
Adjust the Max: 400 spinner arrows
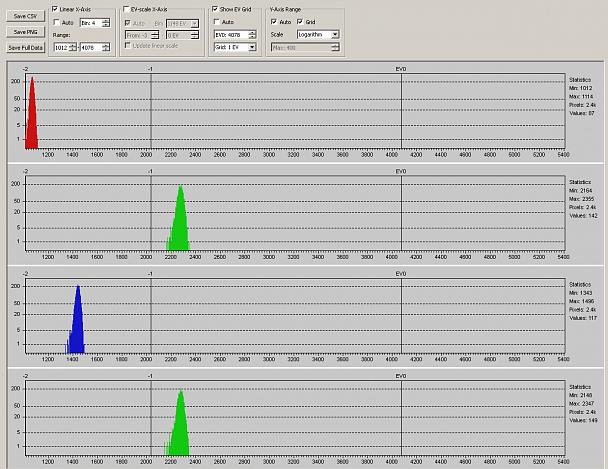(x=335, y=47)
